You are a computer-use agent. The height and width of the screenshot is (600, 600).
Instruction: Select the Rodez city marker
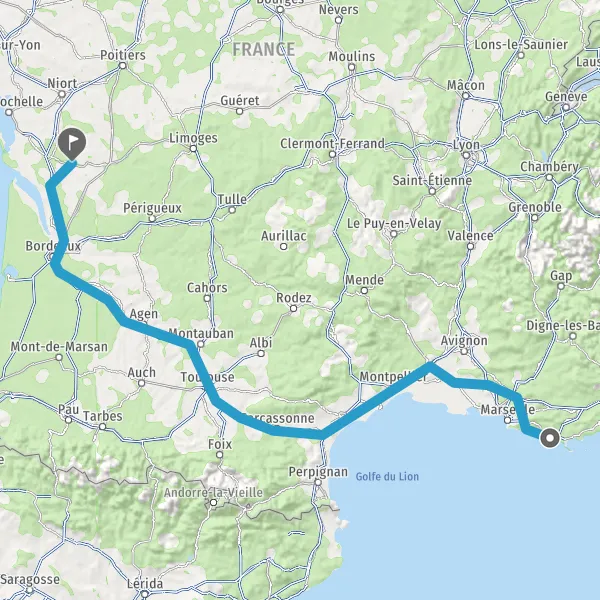(293, 308)
